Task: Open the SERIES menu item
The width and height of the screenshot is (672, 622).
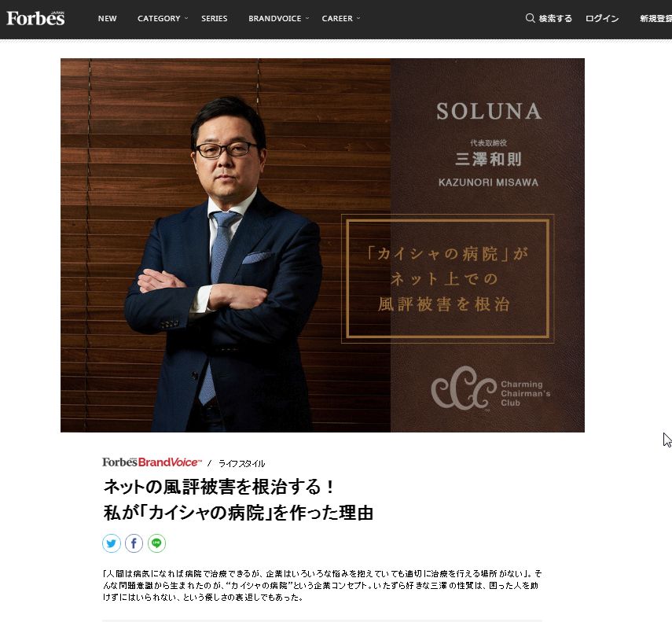Action: pyautogui.click(x=215, y=18)
